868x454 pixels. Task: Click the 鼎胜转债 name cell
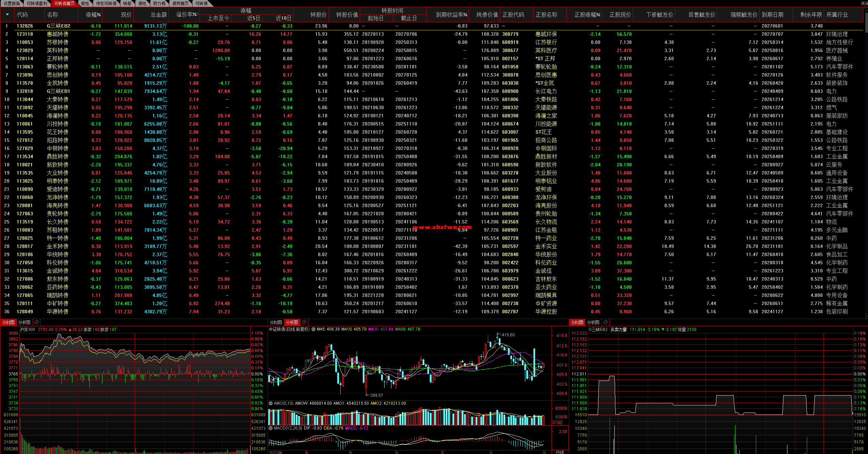tap(57, 156)
